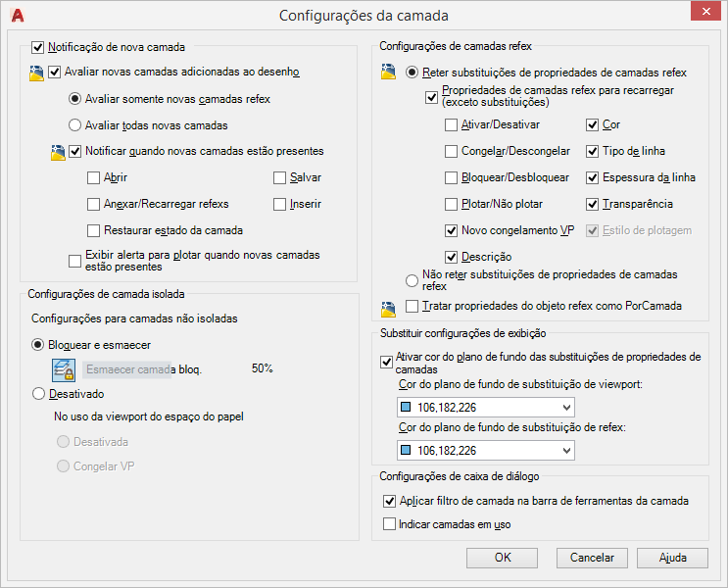Image resolution: width=728 pixels, height=588 pixels.
Task: Enable the Abrir checkbox
Action: coord(94,178)
